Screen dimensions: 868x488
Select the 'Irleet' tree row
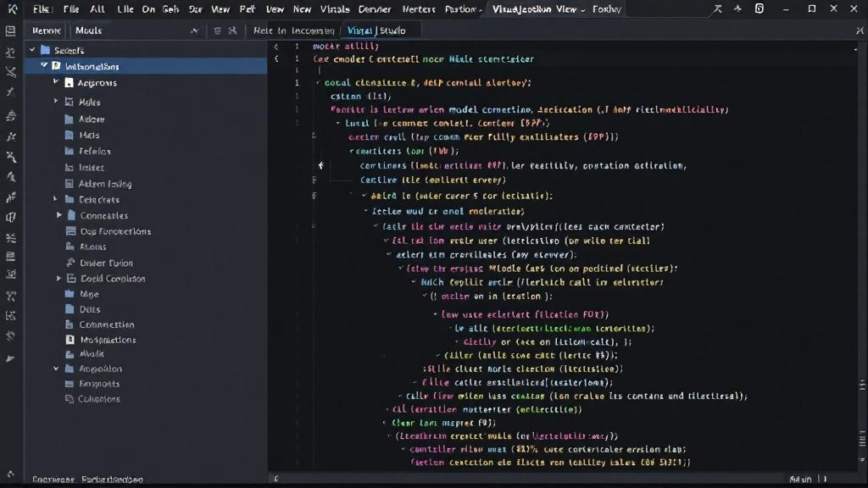pyautogui.click(x=146, y=167)
